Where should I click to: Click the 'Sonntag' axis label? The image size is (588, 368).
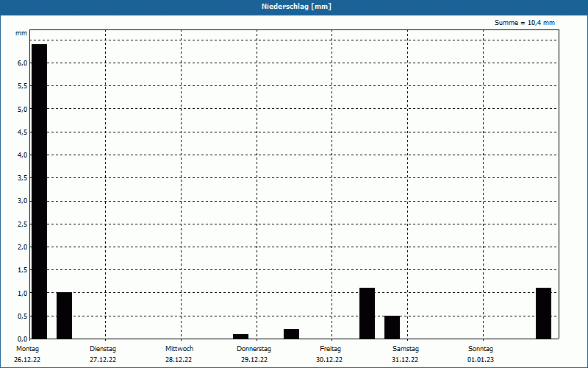pos(481,349)
